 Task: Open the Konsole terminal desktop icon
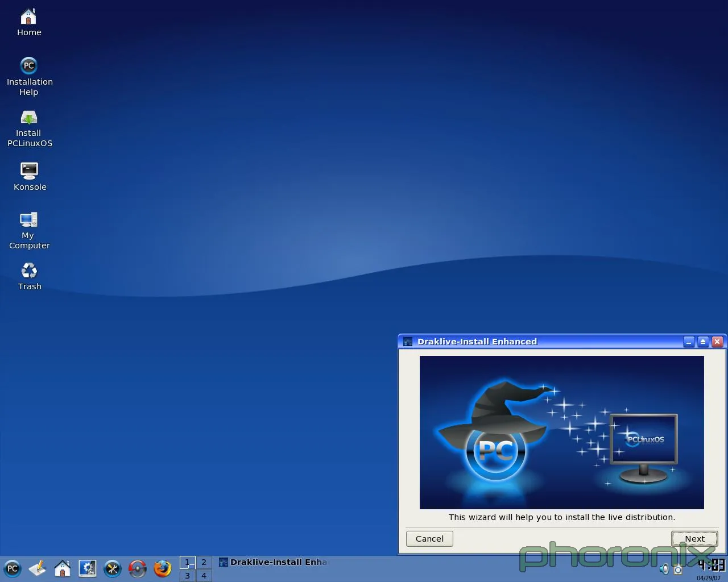[30, 176]
